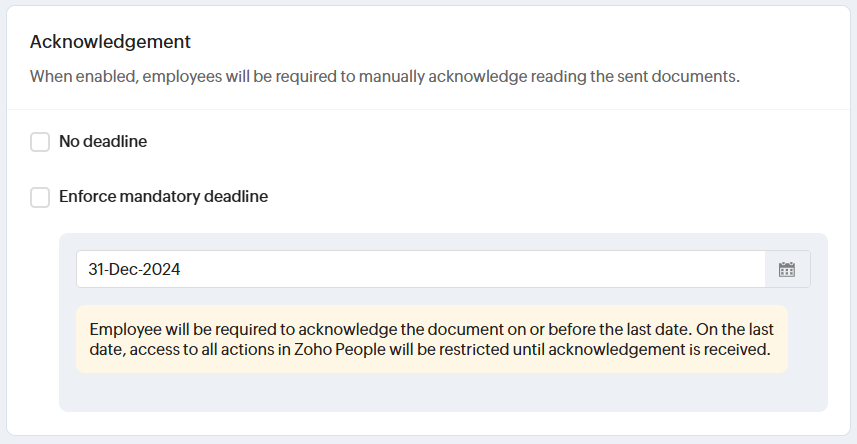Viewport: 857px width, 444px height.
Task: Click the word 'mandatory' in checkbox label
Action: click(161, 197)
